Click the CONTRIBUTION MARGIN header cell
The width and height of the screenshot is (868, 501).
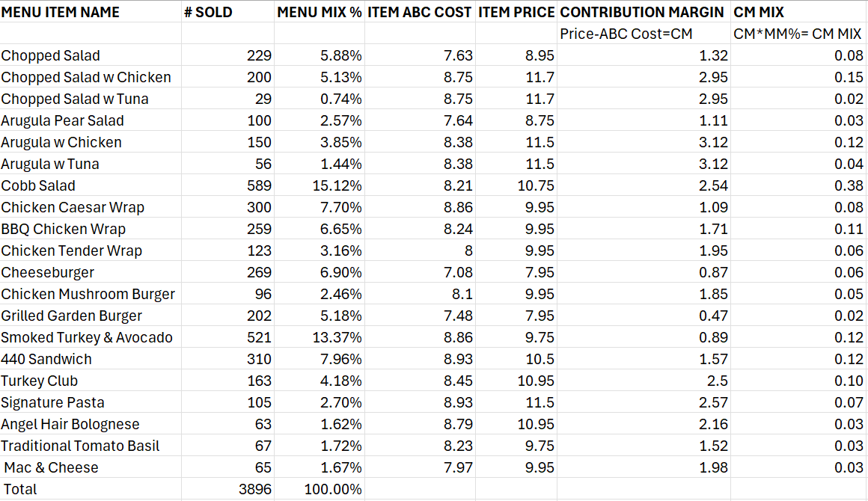642,12
